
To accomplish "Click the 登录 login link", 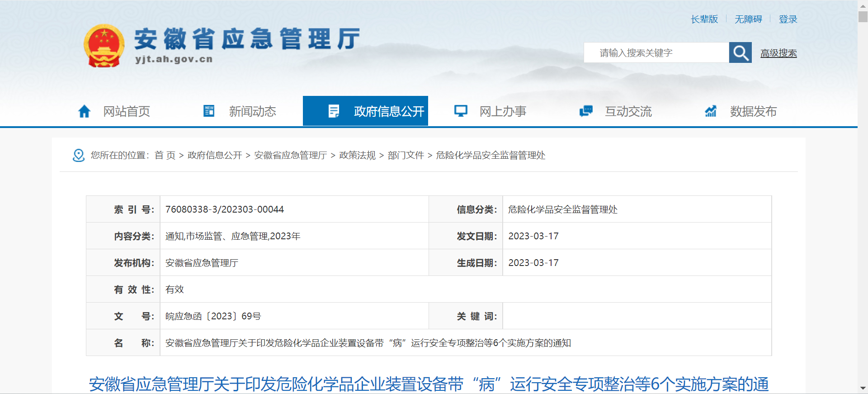I will click(x=788, y=19).
